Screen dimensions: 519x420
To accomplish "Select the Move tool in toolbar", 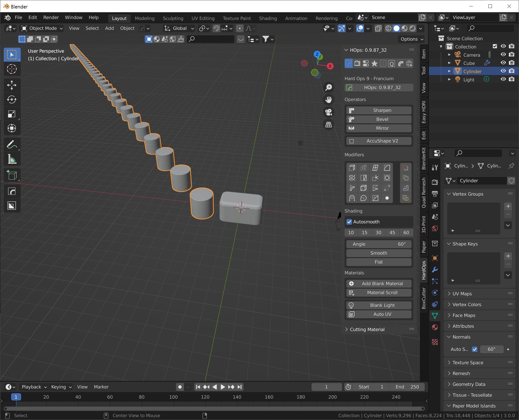I will click(12, 85).
